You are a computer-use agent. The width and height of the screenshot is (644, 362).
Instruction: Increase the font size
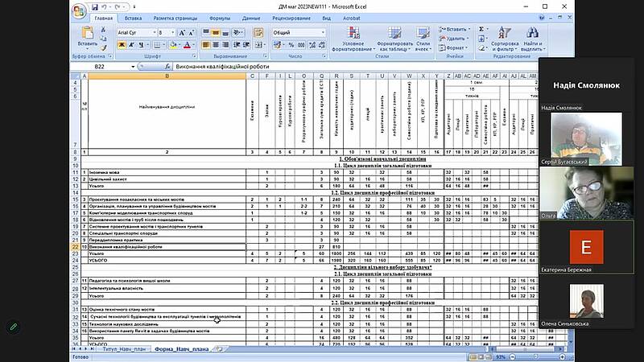[x=182, y=32]
